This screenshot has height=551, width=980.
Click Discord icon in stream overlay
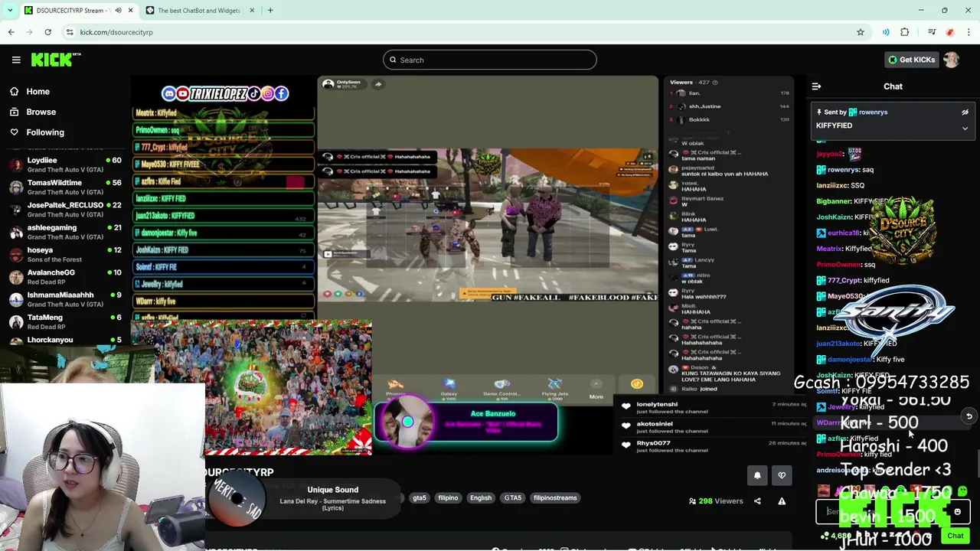point(168,93)
